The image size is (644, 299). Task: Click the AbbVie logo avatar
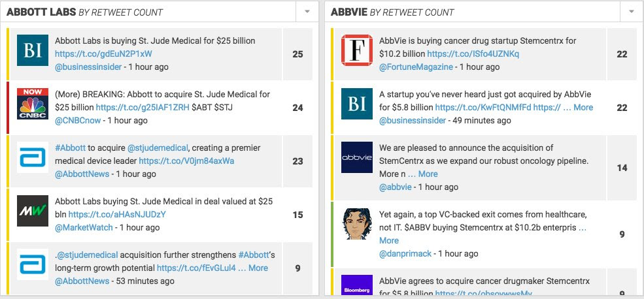coord(357,157)
